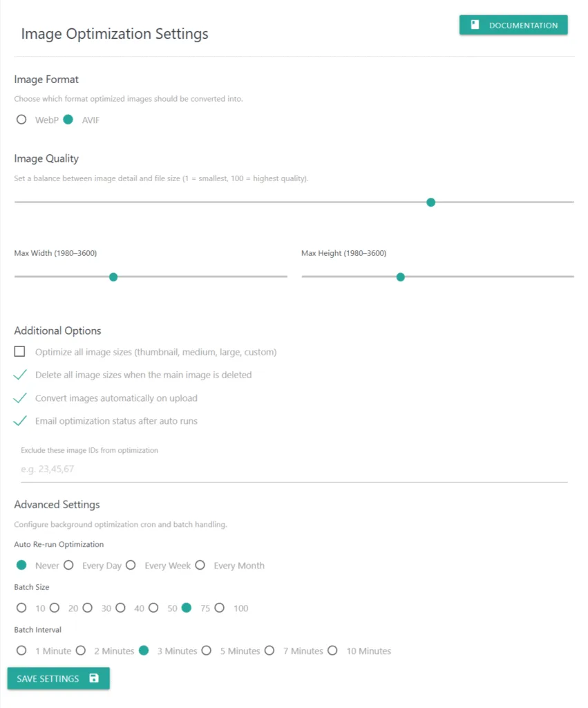The width and height of the screenshot is (588, 708).
Task: Click the floppy disk save icon
Action: pyautogui.click(x=94, y=678)
